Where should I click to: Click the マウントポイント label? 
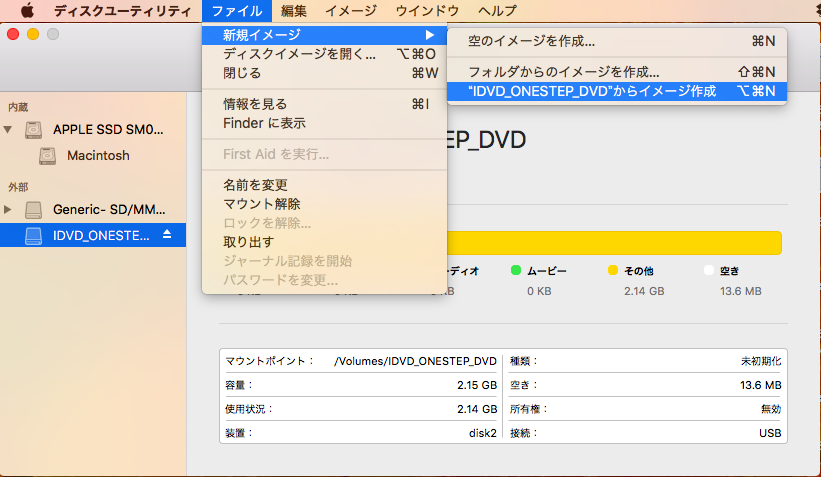(269, 361)
